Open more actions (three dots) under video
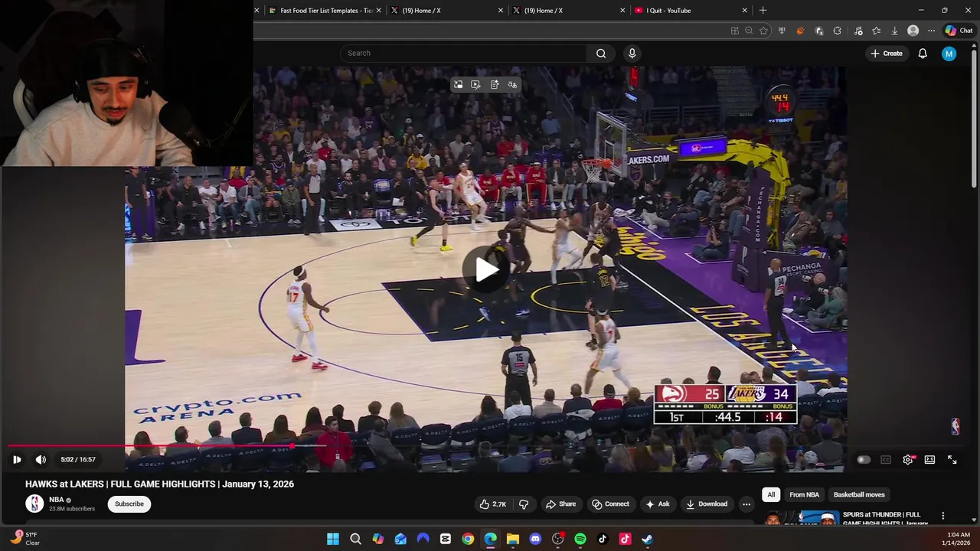This screenshot has height=551, width=980. coord(746,504)
